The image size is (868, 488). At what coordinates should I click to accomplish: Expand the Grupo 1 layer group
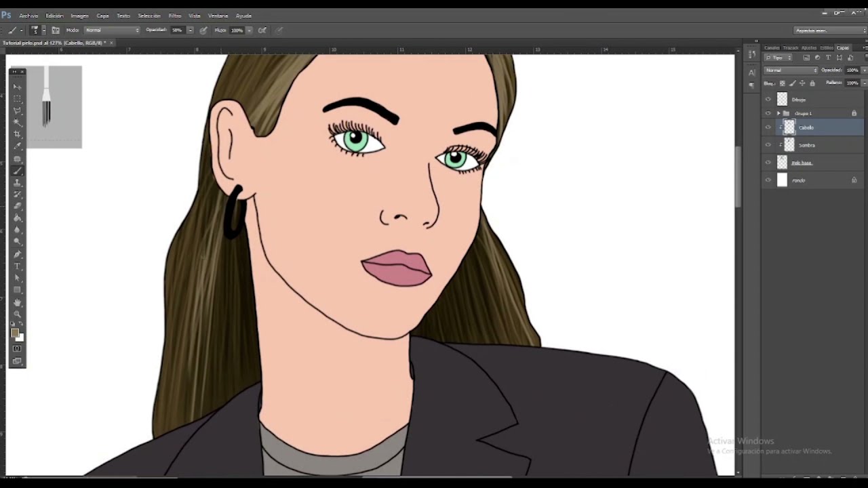click(778, 113)
